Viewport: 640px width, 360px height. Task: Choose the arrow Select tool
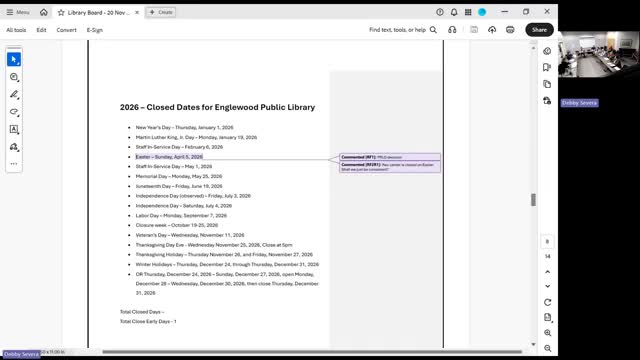click(x=14, y=60)
